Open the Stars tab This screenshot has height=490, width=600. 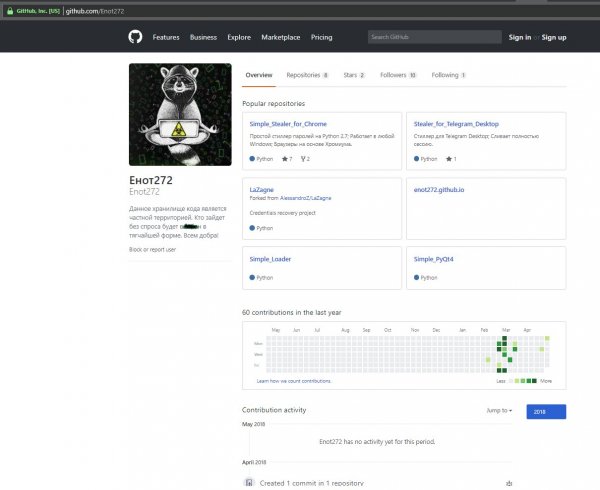(x=354, y=75)
